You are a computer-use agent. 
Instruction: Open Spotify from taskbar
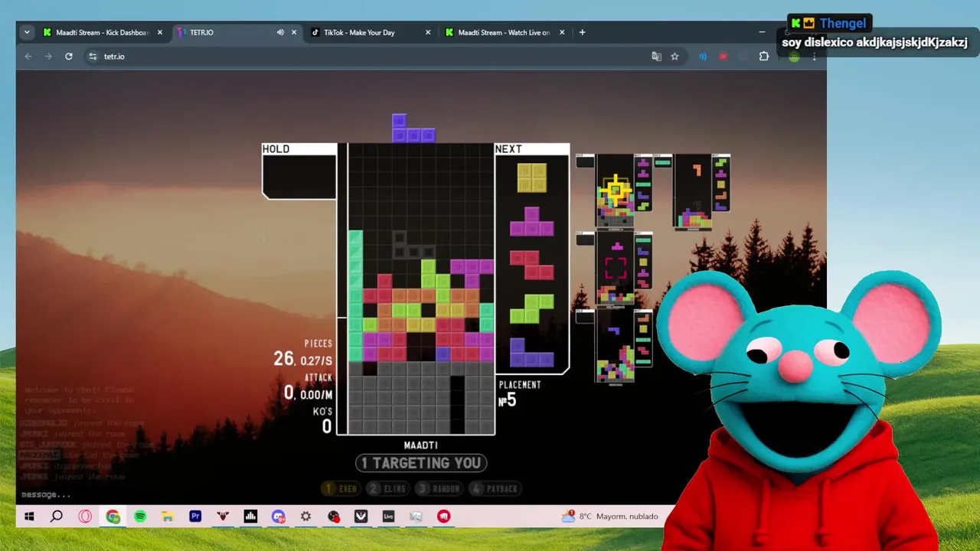(140, 517)
